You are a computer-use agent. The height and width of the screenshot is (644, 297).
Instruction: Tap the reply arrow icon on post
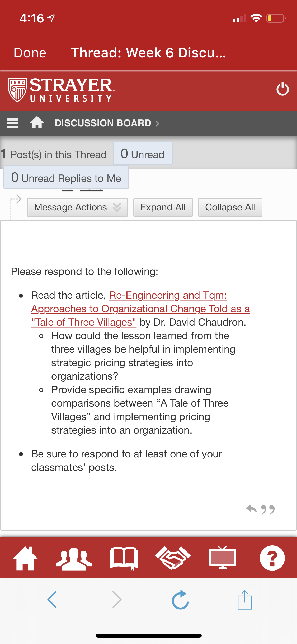point(251,509)
